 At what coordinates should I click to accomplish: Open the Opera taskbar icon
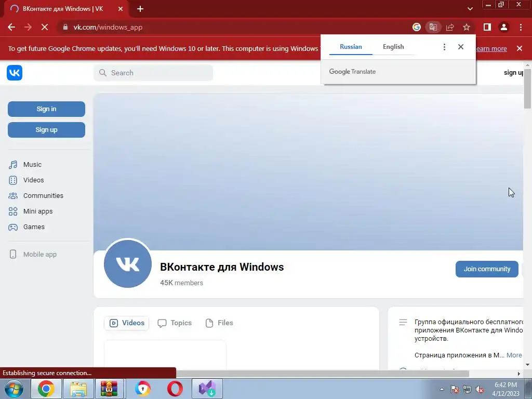pos(175,389)
